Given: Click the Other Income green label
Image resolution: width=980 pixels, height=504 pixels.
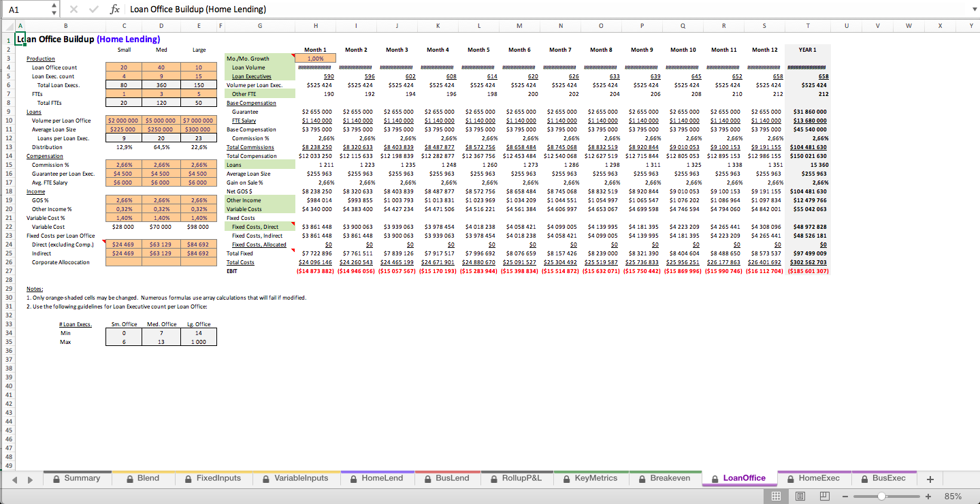Looking at the screenshot, I should [260, 200].
